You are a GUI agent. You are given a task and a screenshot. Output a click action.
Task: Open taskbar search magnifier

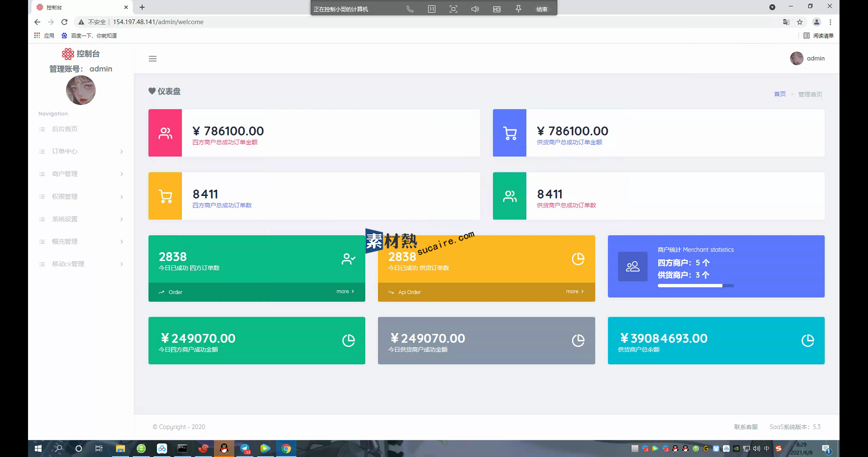click(x=58, y=448)
